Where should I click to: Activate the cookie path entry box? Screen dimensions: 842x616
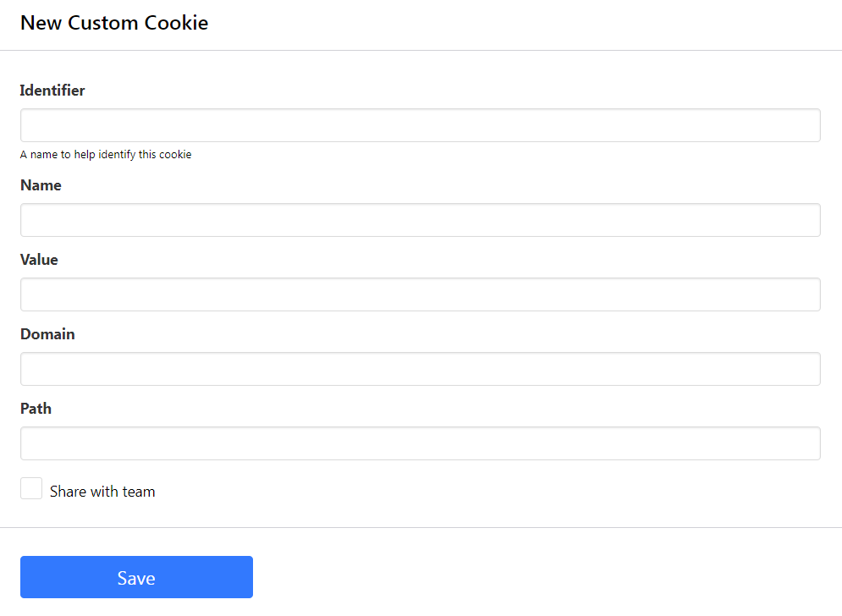(x=420, y=443)
